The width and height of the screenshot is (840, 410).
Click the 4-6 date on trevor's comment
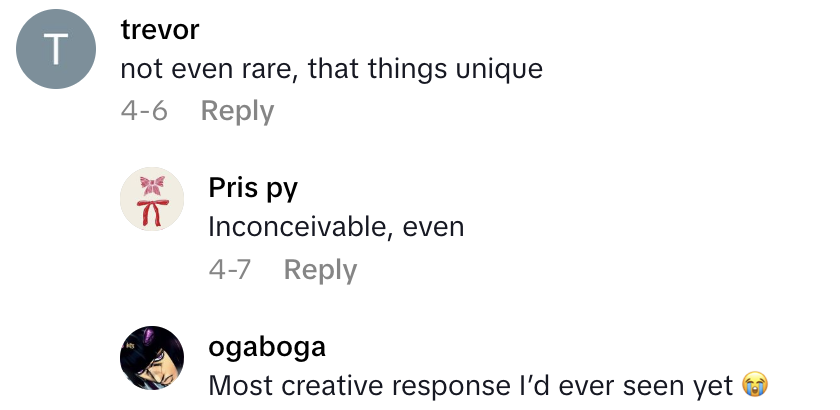[x=144, y=111]
